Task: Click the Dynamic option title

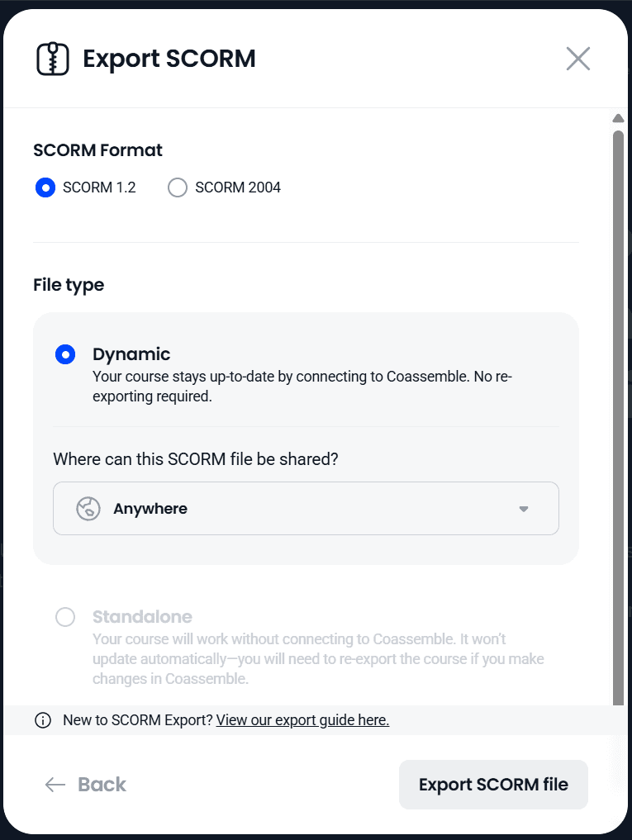Action: click(x=131, y=354)
